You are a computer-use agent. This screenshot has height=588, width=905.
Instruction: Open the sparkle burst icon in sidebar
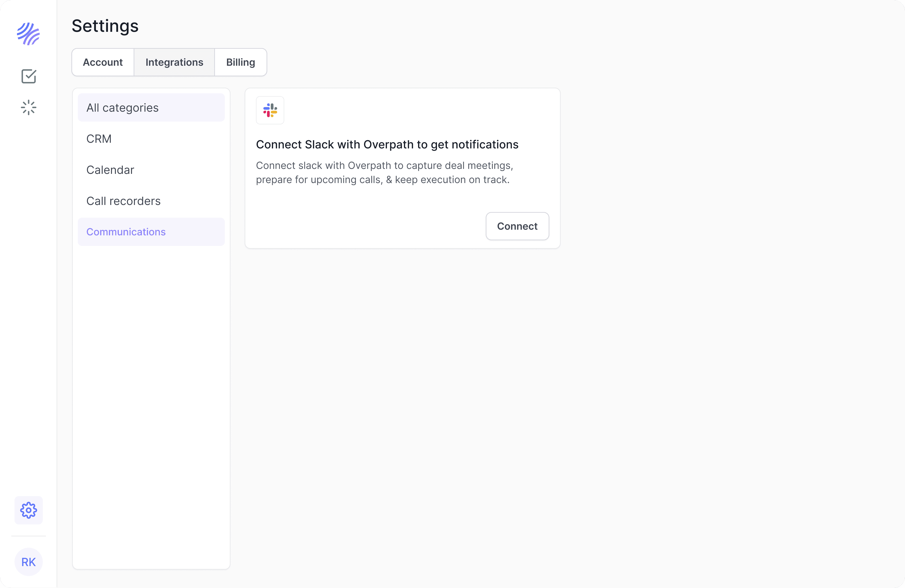tap(29, 108)
